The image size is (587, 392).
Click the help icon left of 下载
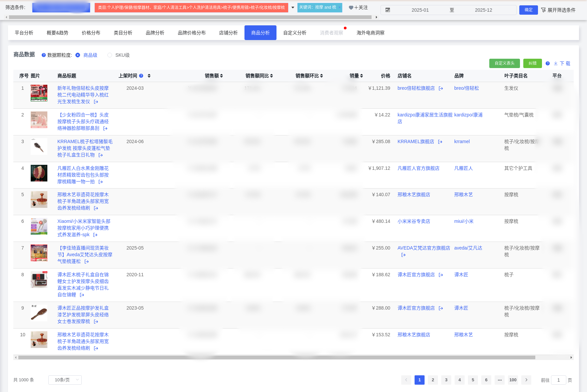(547, 63)
